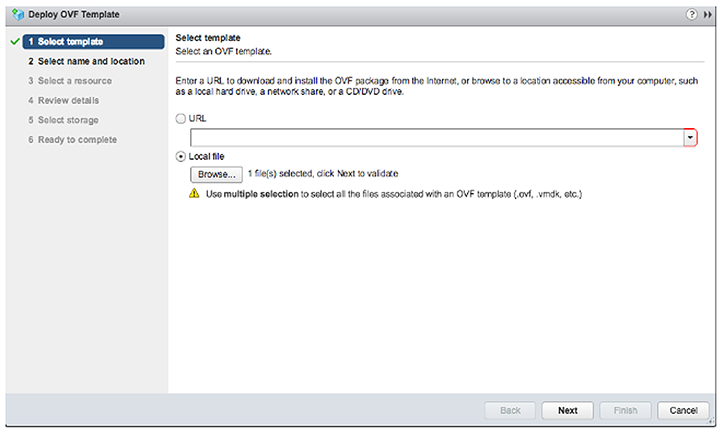
Task: Open the URL history dropdown arrow
Action: (690, 138)
